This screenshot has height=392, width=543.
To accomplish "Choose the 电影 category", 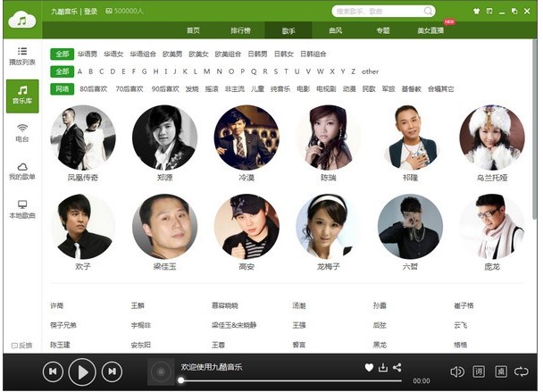I will 303,89.
